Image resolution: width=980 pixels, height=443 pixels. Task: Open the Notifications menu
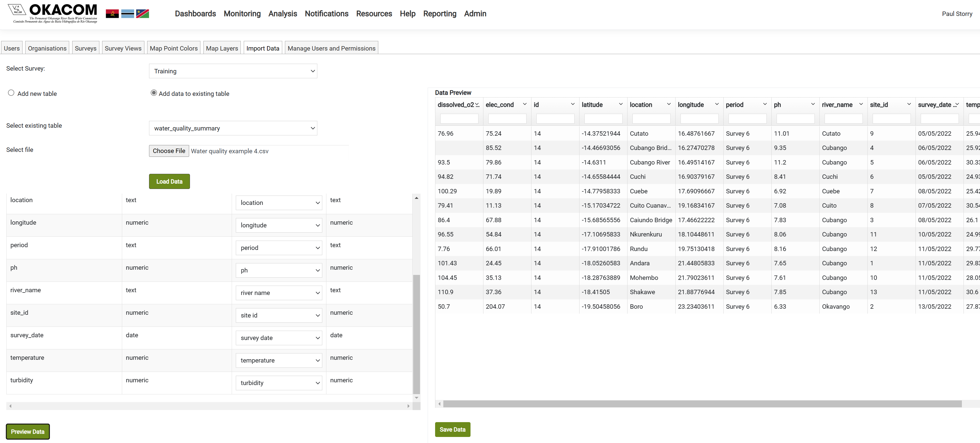coord(326,14)
